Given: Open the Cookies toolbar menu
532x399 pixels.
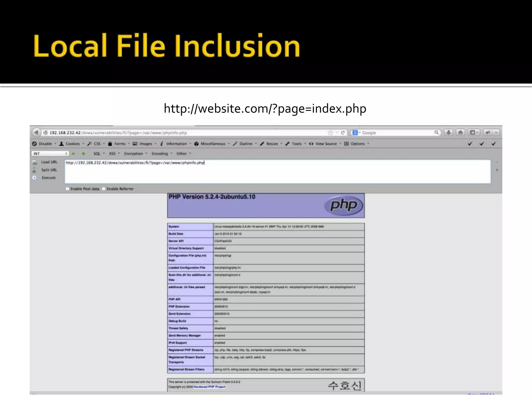Looking at the screenshot, I should 72,144.
